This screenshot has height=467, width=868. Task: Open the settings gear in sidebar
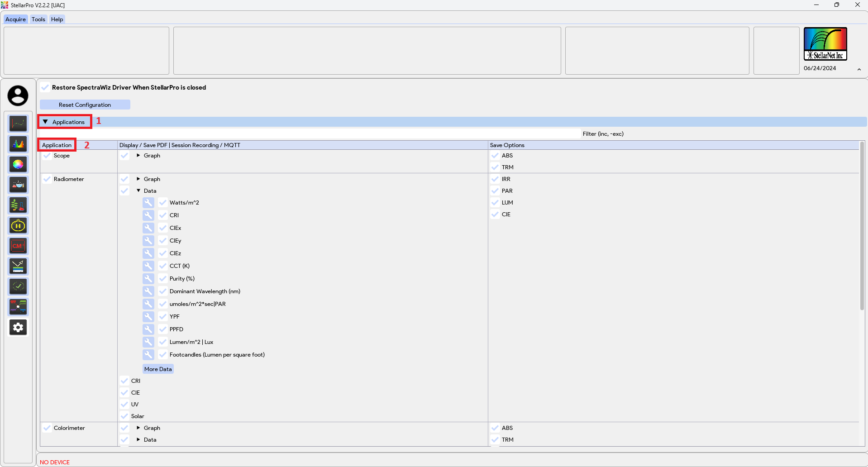(18, 327)
